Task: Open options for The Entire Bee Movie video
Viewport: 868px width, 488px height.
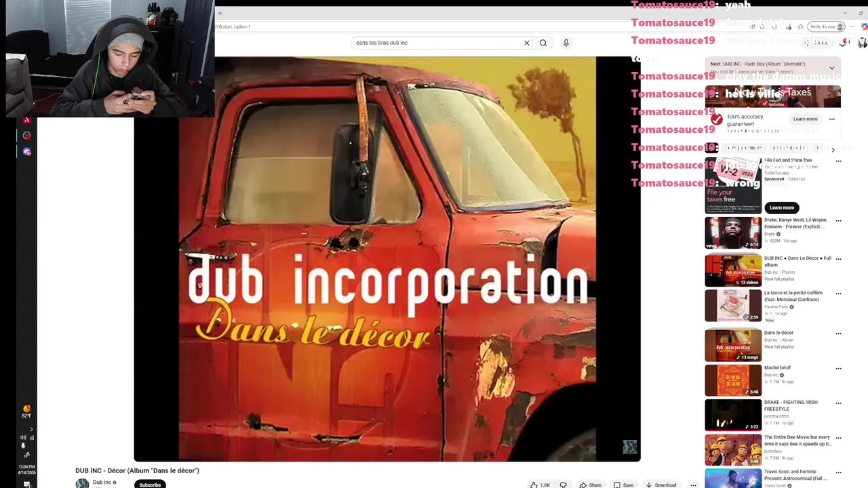Action: 838,438
